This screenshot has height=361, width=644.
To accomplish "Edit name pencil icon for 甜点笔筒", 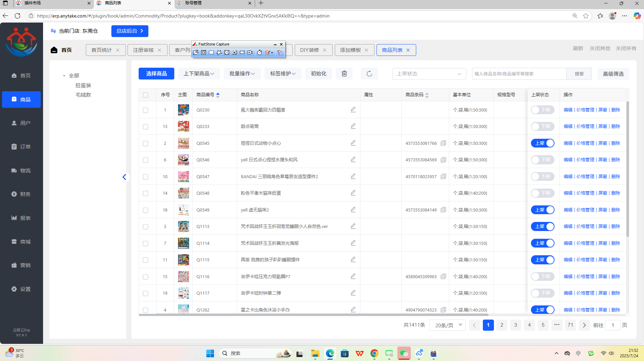I will [353, 126].
